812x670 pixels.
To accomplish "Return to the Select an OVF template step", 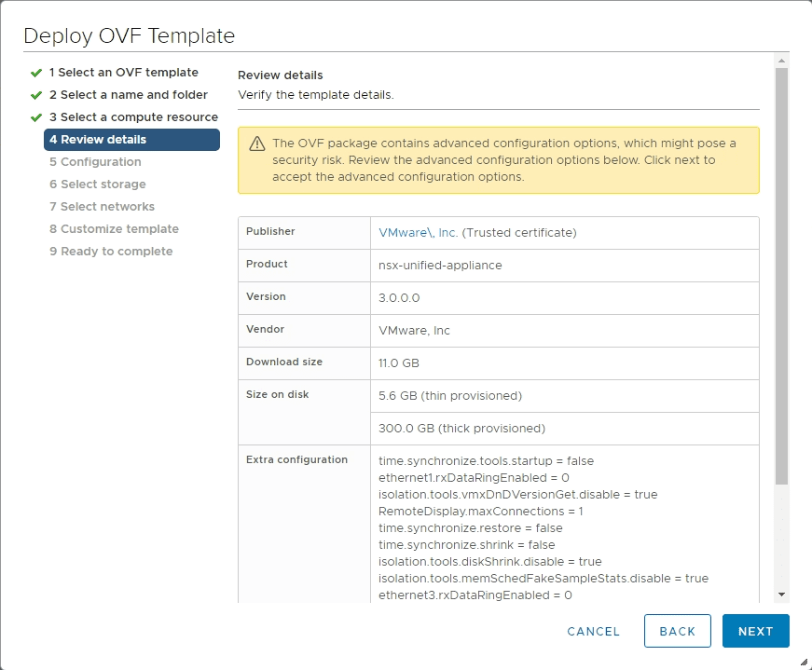I will tap(122, 72).
